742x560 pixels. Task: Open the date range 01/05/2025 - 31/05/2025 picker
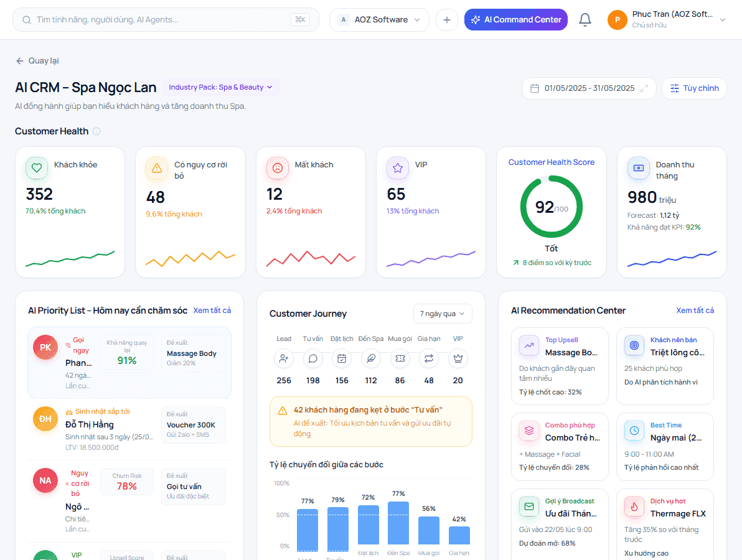point(589,88)
